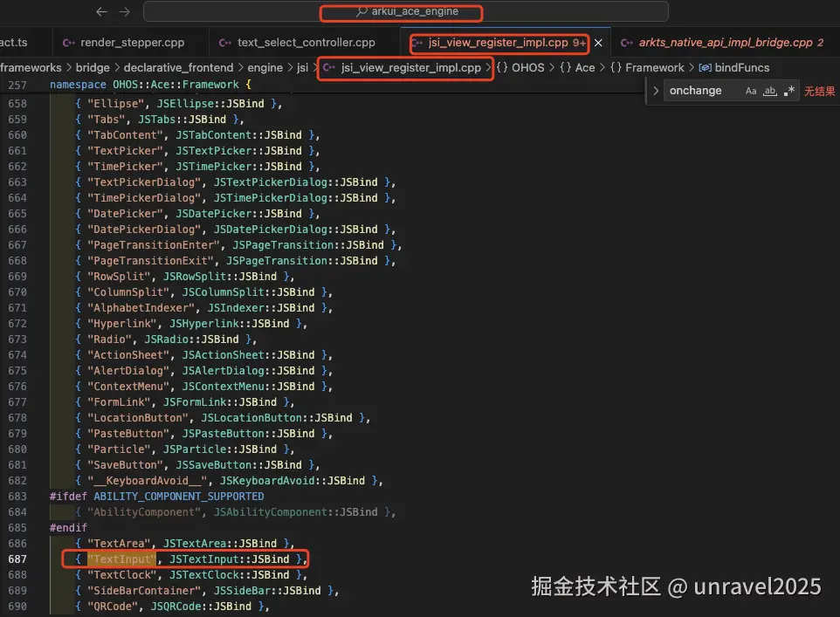The height and width of the screenshot is (617, 840).
Task: Click "SideBarContainer" on line 689
Action: click(144, 591)
